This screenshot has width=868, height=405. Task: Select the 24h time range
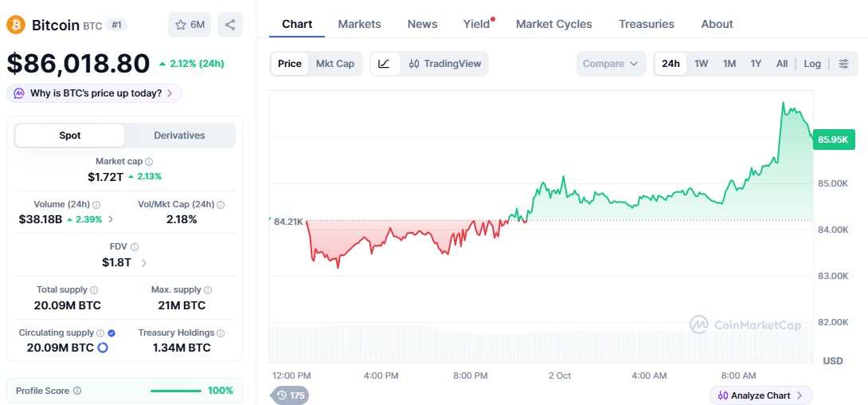pos(671,63)
